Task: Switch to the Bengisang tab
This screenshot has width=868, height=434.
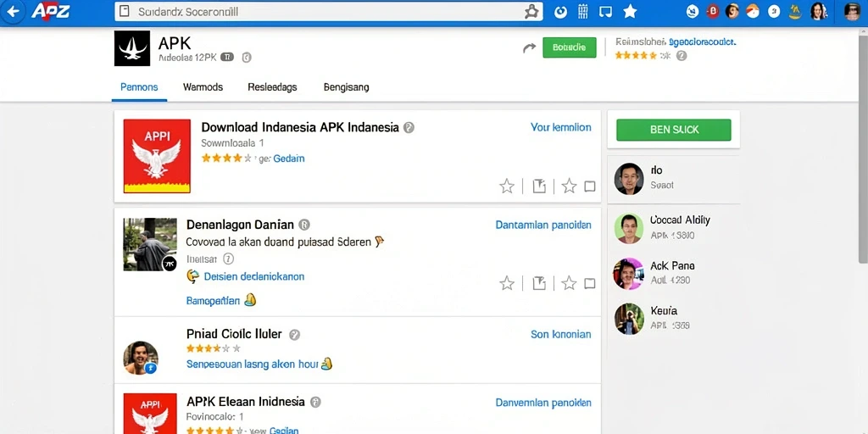Action: pyautogui.click(x=347, y=87)
